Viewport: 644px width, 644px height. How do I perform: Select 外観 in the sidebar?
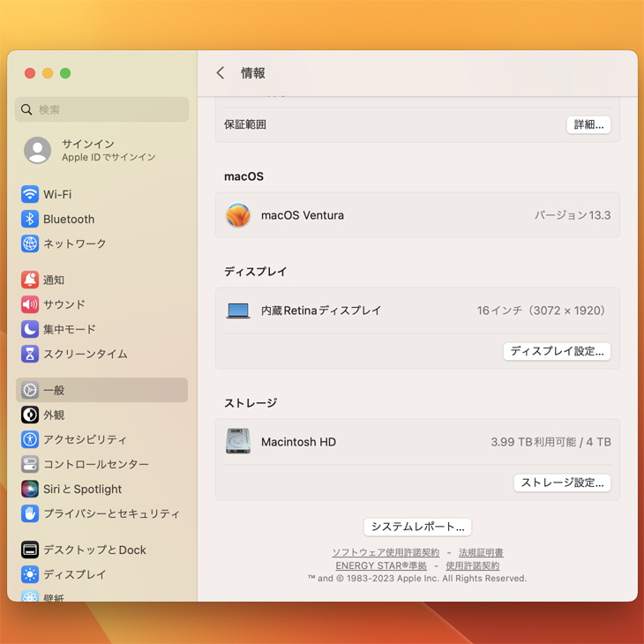[x=54, y=415]
